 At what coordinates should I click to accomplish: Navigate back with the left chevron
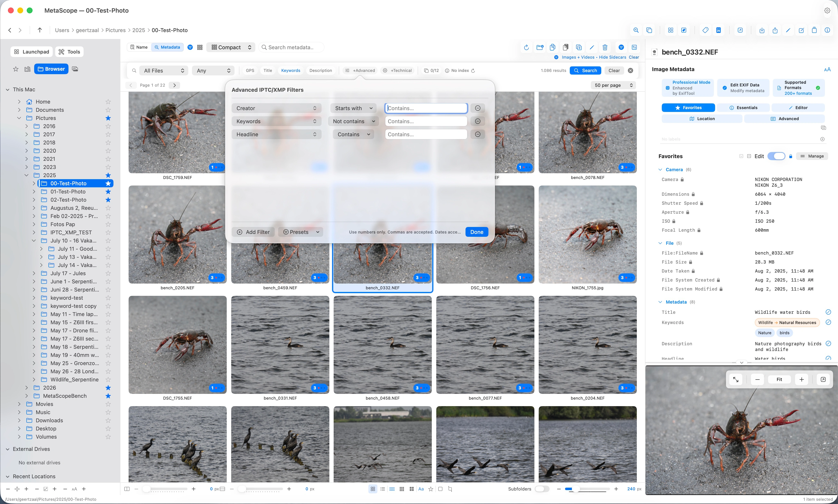coord(10,30)
